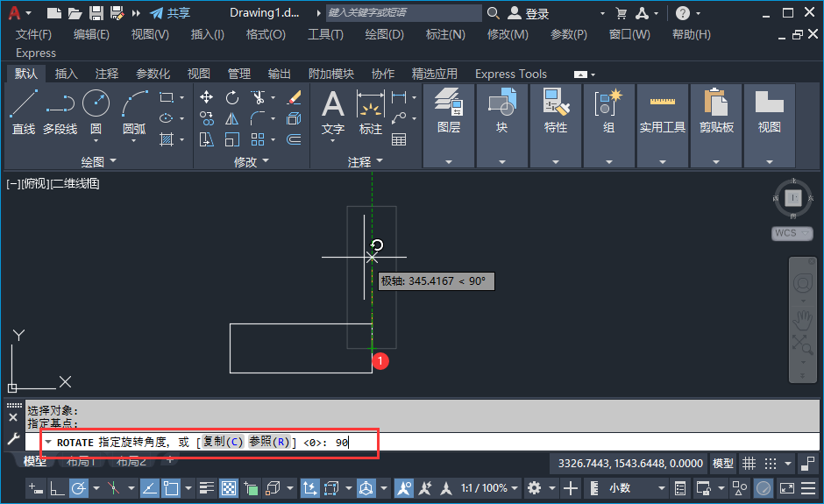
Task: Toggle the drawing grid display icon
Action: click(749, 464)
